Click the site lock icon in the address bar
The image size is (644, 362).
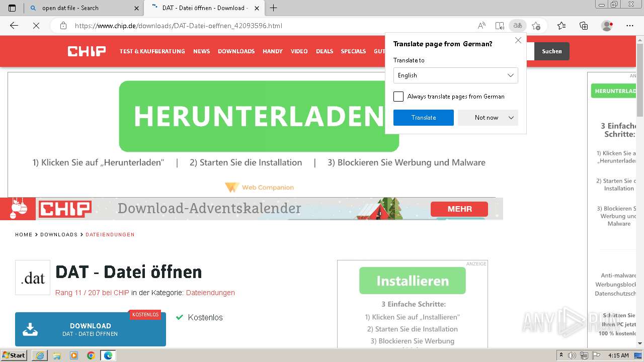coord(63,26)
